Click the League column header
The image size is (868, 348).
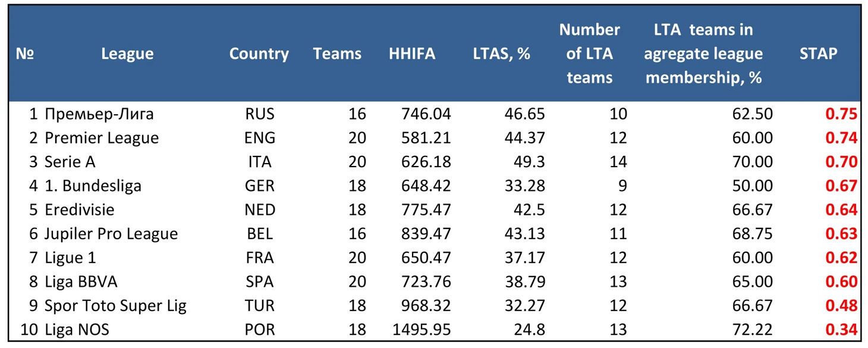(127, 54)
